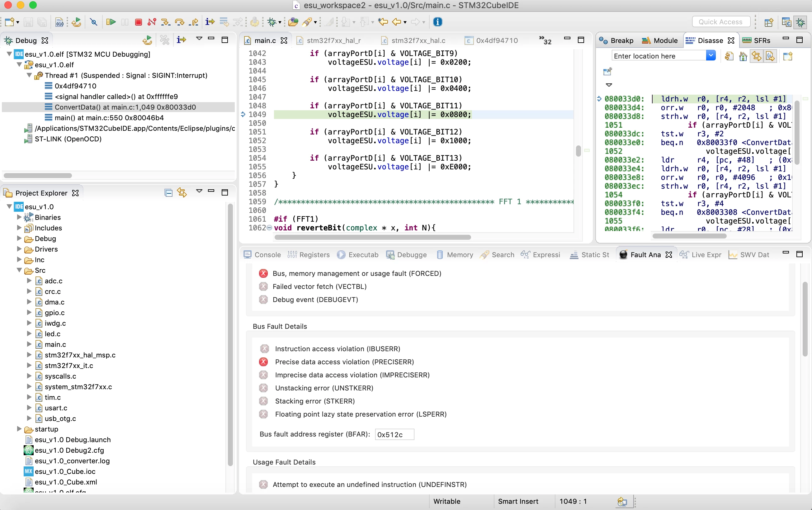Expand the Binaries node in Project Explorer
The image size is (812, 510).
pyautogui.click(x=19, y=217)
